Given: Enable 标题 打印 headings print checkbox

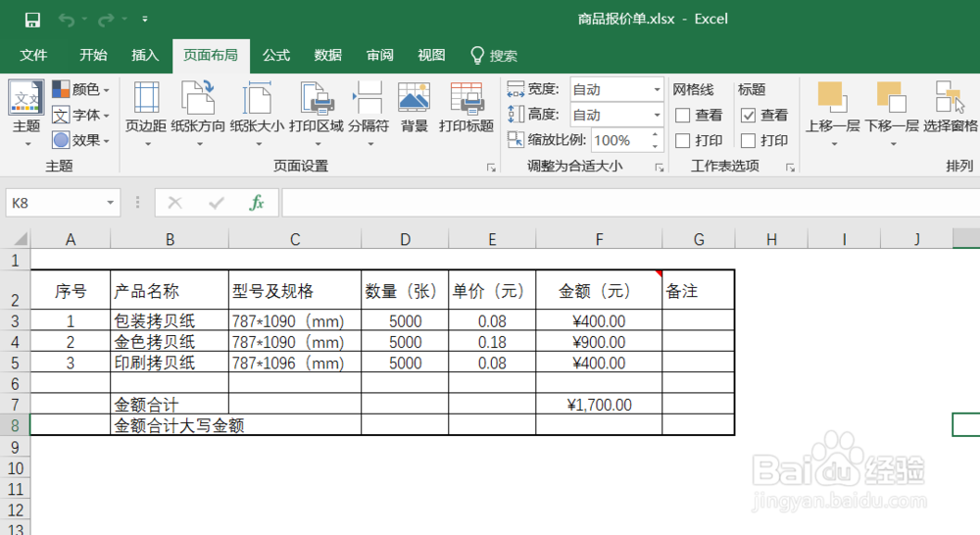Looking at the screenshot, I should (x=748, y=141).
